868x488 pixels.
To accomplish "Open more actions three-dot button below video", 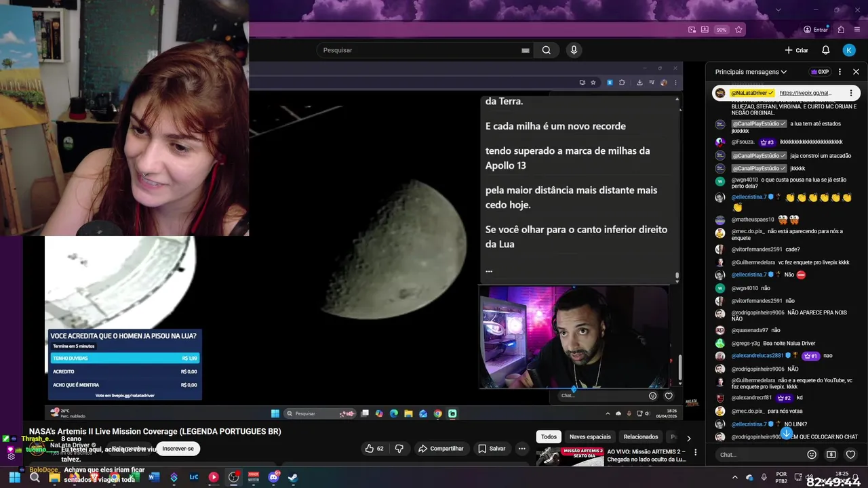I will [522, 448].
